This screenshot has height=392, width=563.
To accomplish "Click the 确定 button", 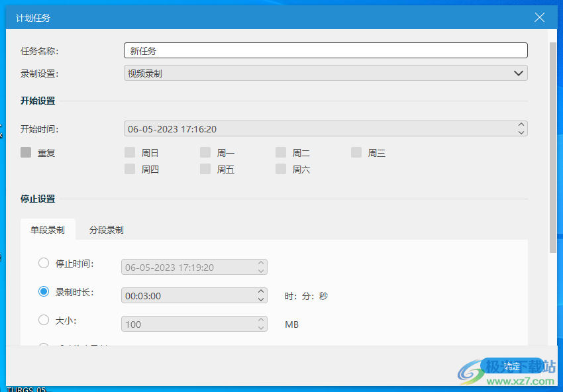I will pyautogui.click(x=512, y=366).
